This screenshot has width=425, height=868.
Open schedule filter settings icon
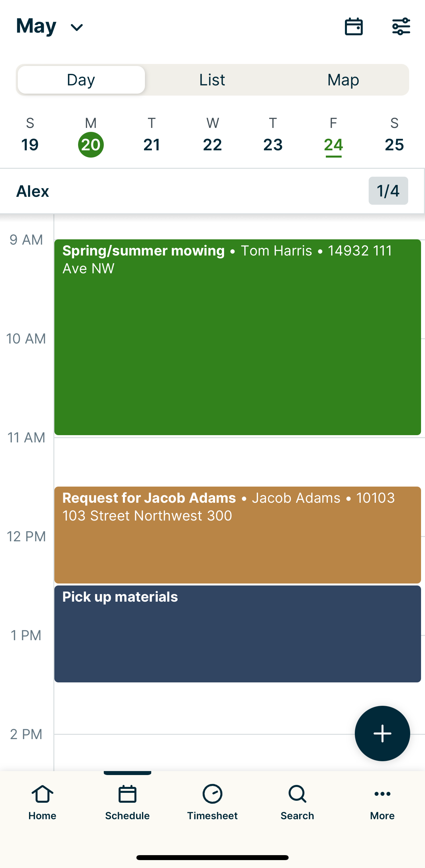[401, 27]
